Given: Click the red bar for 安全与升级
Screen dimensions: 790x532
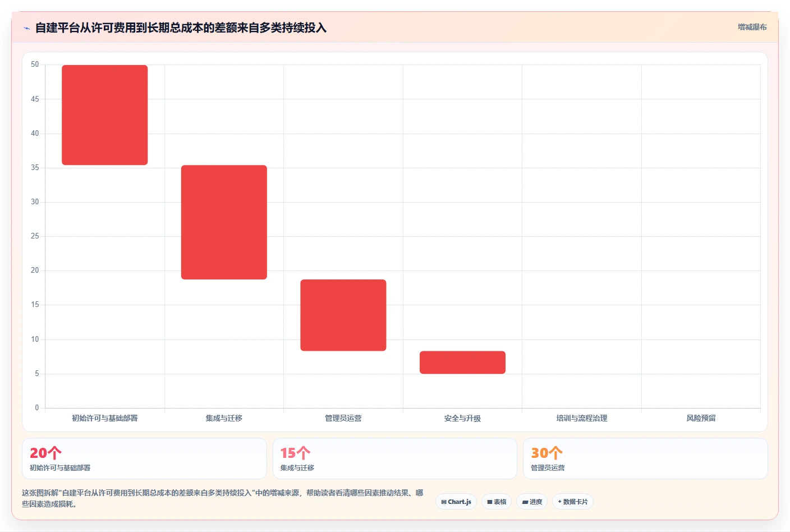Looking at the screenshot, I should pos(462,363).
